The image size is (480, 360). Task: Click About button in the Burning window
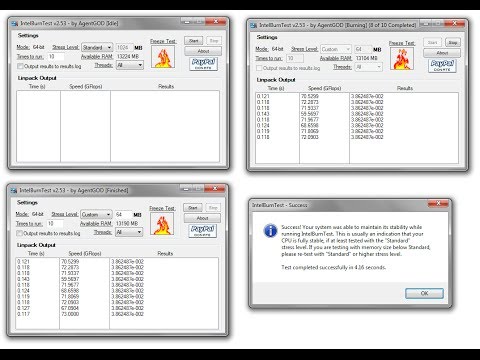click(442, 53)
